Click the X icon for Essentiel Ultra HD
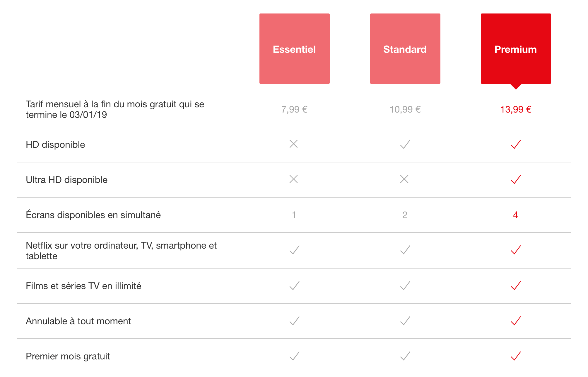588x377 pixels. (x=293, y=179)
